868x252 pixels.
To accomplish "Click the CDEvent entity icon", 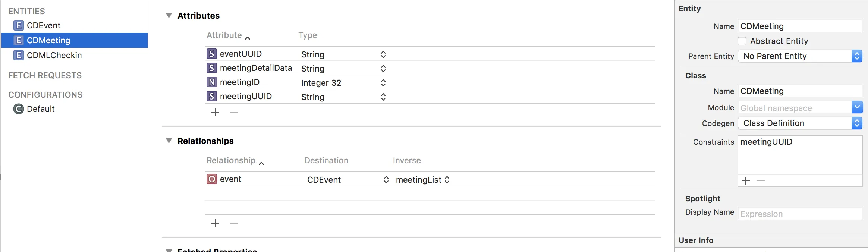I will (18, 25).
